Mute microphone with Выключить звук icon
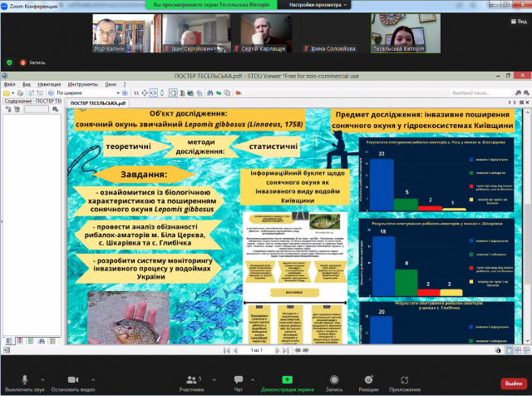The height and width of the screenshot is (396, 532). point(25,378)
